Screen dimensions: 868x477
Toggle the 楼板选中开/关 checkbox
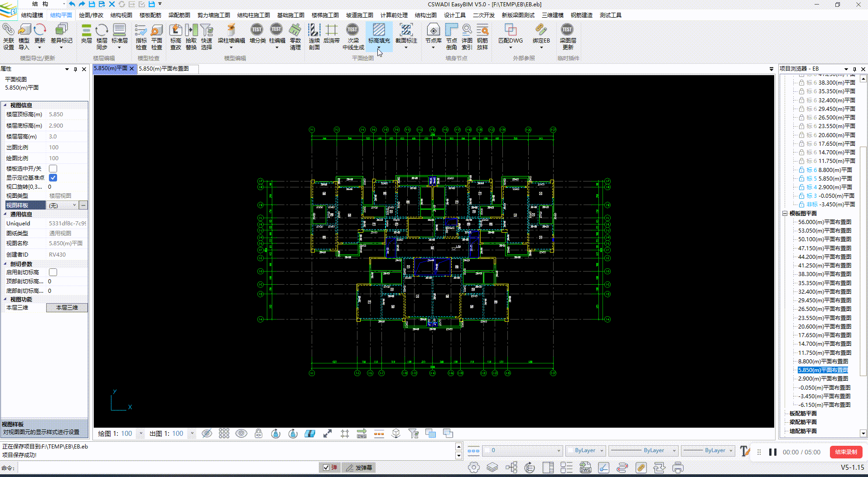(53, 169)
